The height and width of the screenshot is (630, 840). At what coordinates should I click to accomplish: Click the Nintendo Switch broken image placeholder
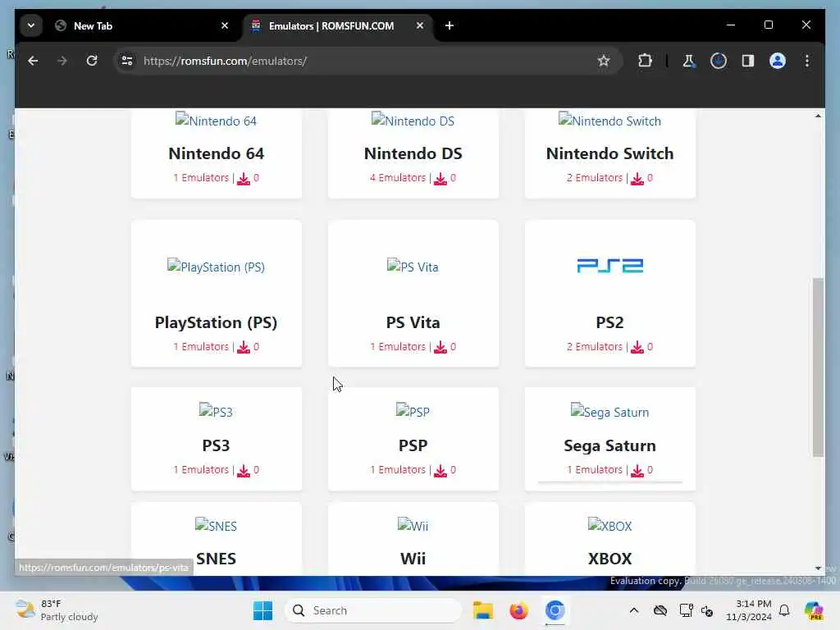(x=610, y=121)
